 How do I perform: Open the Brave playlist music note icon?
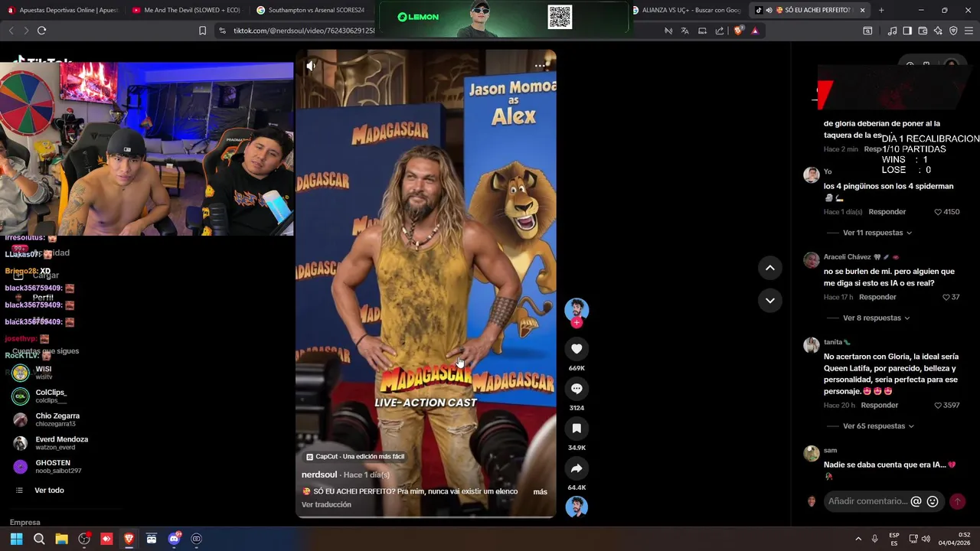click(x=892, y=31)
